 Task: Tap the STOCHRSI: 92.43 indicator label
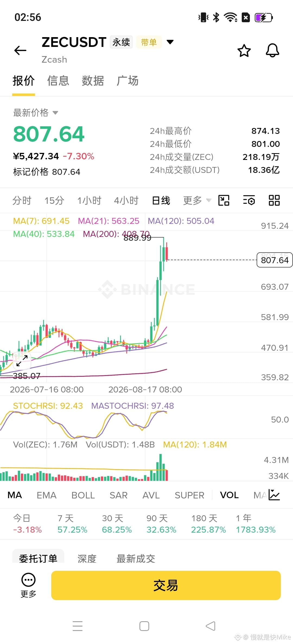tap(48, 406)
